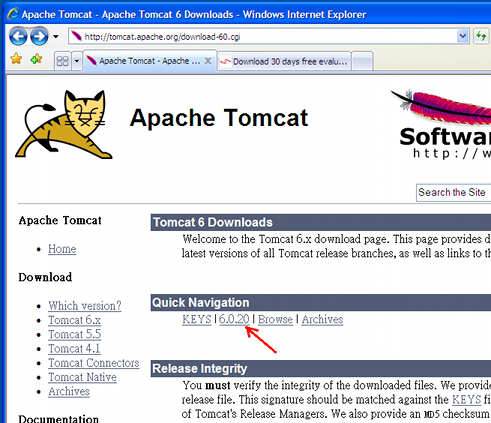Open a new blank tab
The width and height of the screenshot is (491, 423).
tap(362, 62)
